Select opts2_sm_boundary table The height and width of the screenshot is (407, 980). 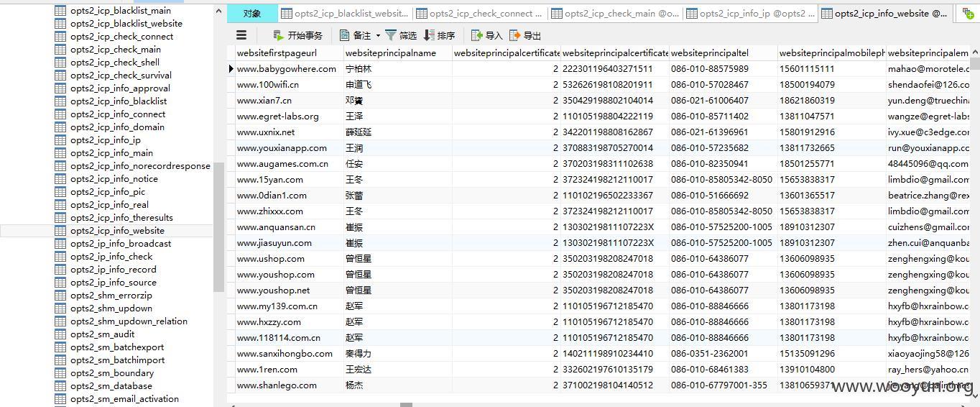(x=112, y=373)
